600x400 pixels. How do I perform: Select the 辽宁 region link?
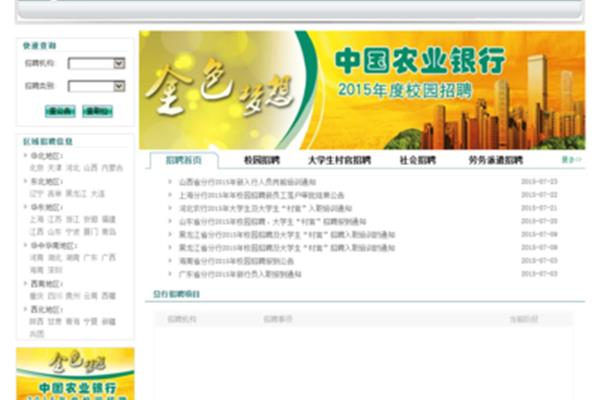(x=37, y=194)
